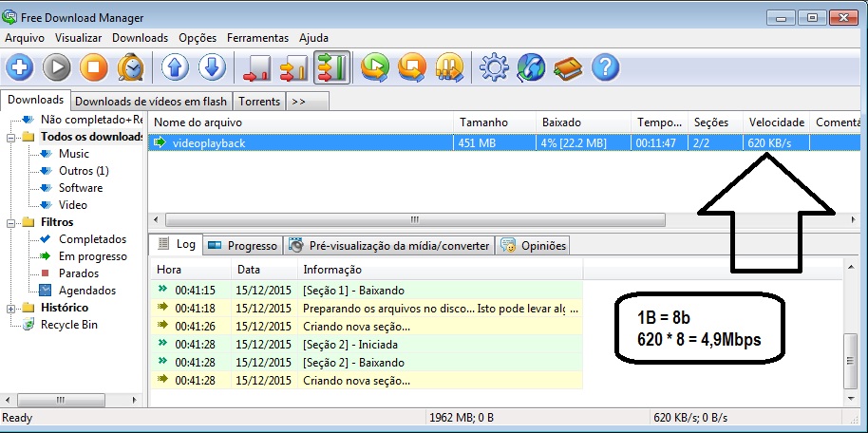Open the Visualizar menu

click(x=78, y=38)
